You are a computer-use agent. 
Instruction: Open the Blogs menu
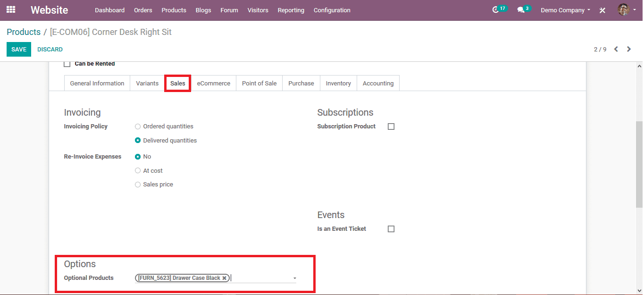pos(203,10)
